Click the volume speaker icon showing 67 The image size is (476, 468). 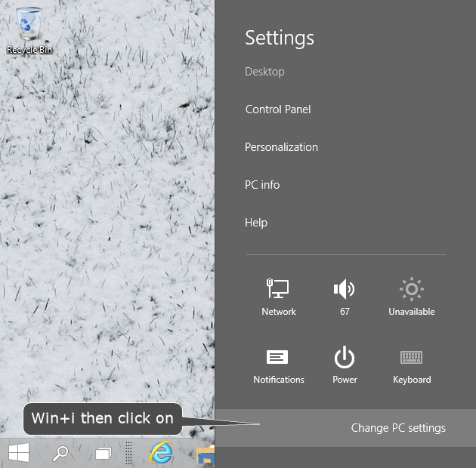(x=345, y=297)
